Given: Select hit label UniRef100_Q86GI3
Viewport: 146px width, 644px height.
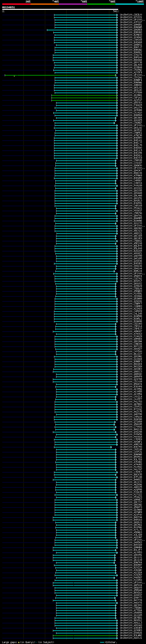Looking at the screenshot, I should click(x=131, y=371).
